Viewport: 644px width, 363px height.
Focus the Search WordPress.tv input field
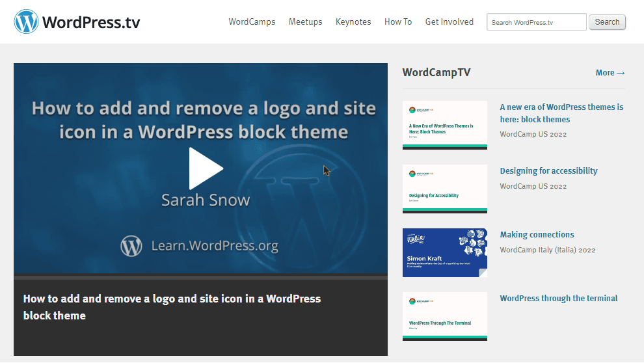click(x=536, y=22)
